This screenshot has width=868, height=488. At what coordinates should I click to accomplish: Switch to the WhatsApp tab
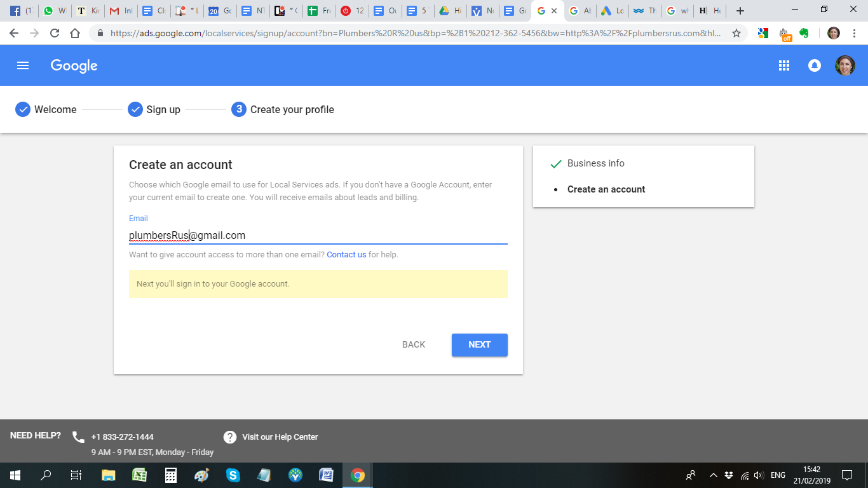[x=55, y=11]
